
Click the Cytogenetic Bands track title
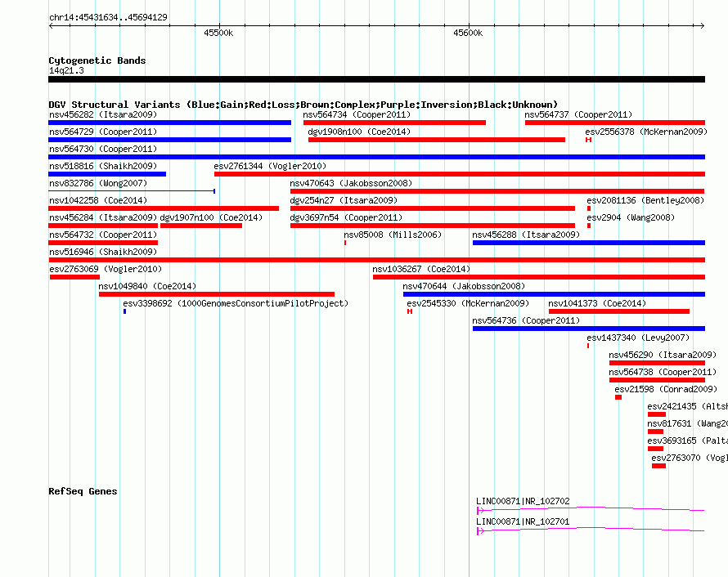[x=97, y=60]
